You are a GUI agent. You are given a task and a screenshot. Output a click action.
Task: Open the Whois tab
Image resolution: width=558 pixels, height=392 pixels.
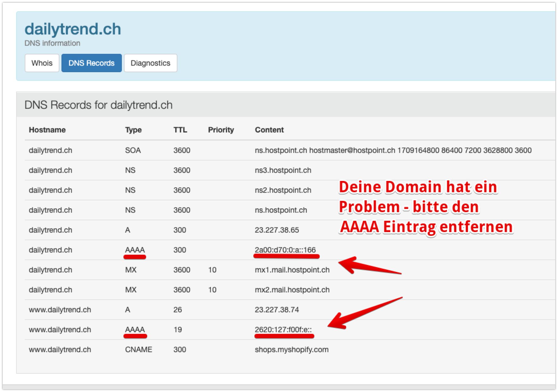point(42,63)
